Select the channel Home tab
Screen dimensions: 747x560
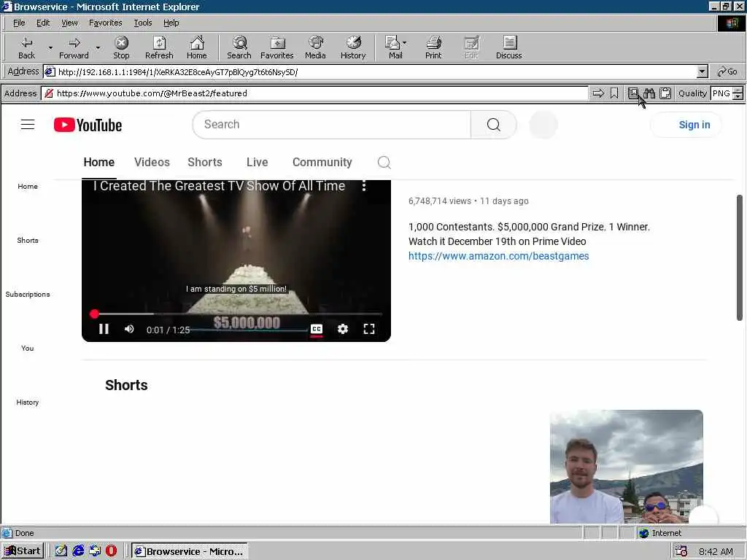click(99, 163)
